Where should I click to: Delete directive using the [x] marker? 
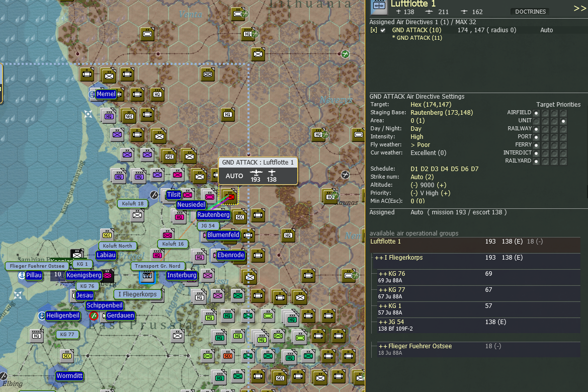374,30
